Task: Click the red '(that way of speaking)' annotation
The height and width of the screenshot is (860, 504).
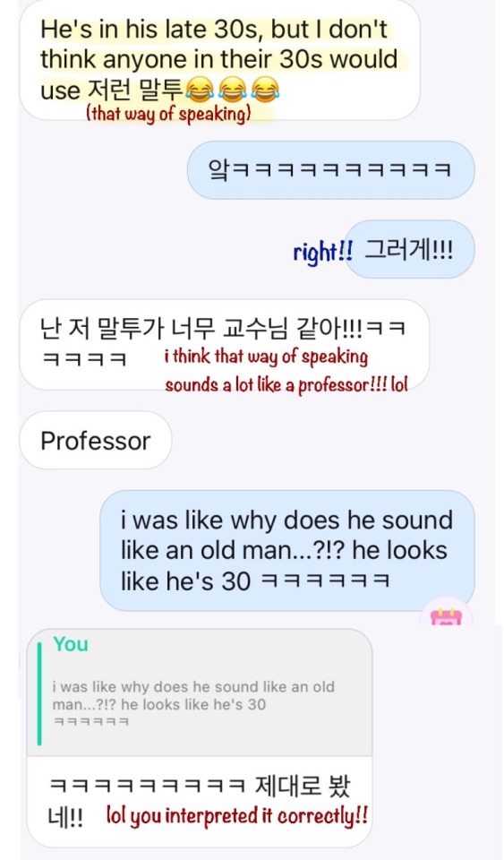Action: (168, 114)
